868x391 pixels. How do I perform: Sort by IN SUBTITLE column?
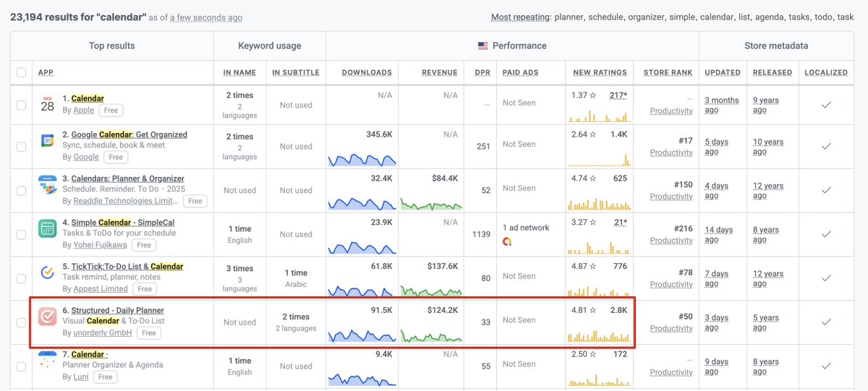tap(296, 72)
